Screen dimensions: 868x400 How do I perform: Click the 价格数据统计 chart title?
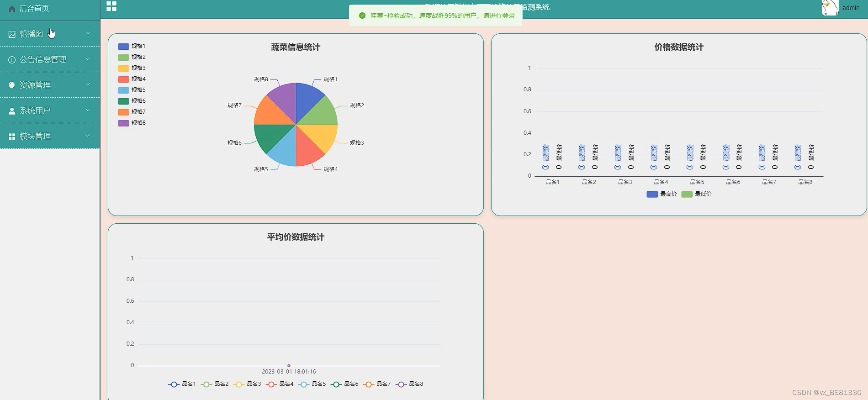point(679,47)
